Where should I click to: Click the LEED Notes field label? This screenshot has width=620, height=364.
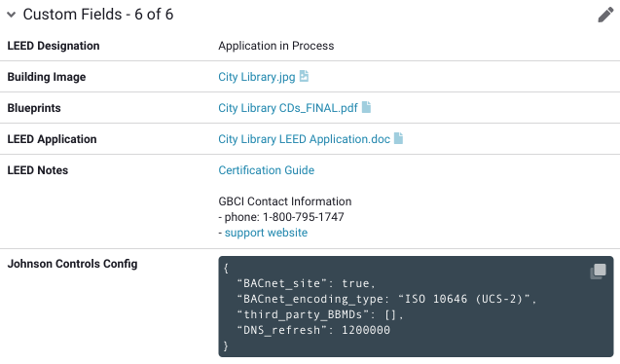point(38,170)
